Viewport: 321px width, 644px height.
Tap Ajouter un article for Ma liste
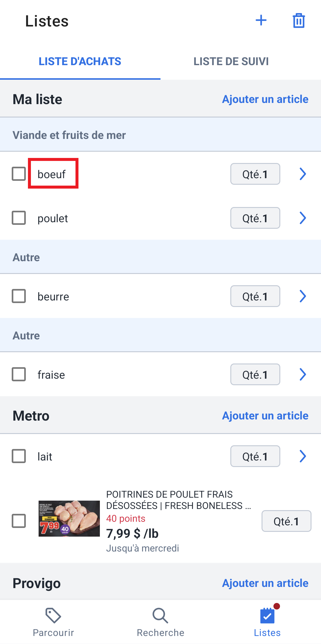[265, 99]
